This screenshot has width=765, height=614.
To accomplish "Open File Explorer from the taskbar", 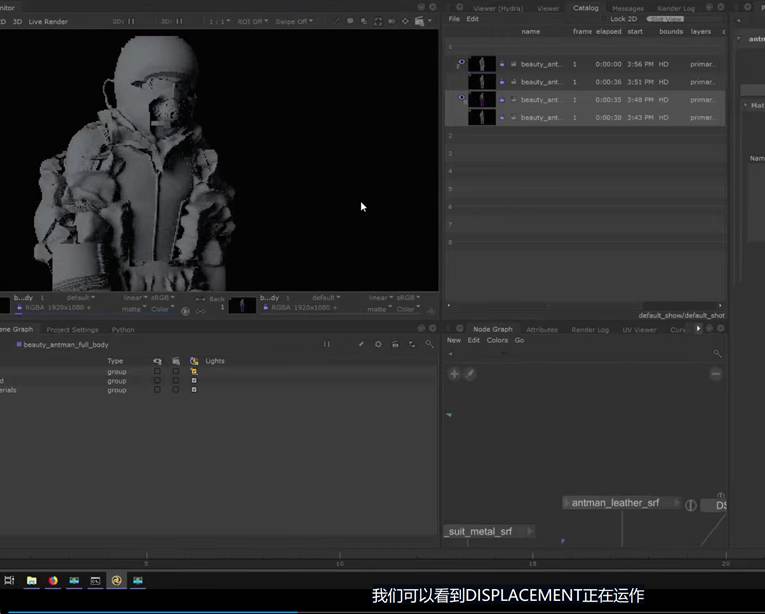I will click(31, 580).
